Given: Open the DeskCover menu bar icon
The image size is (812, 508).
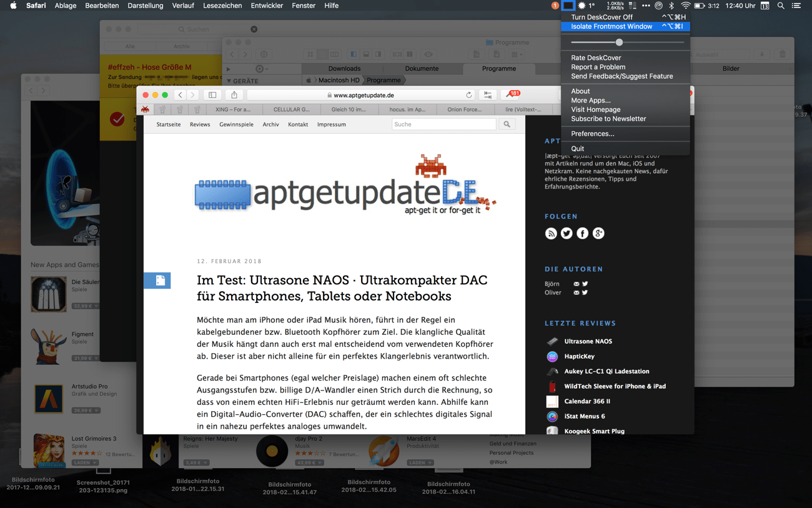Looking at the screenshot, I should tap(568, 6).
